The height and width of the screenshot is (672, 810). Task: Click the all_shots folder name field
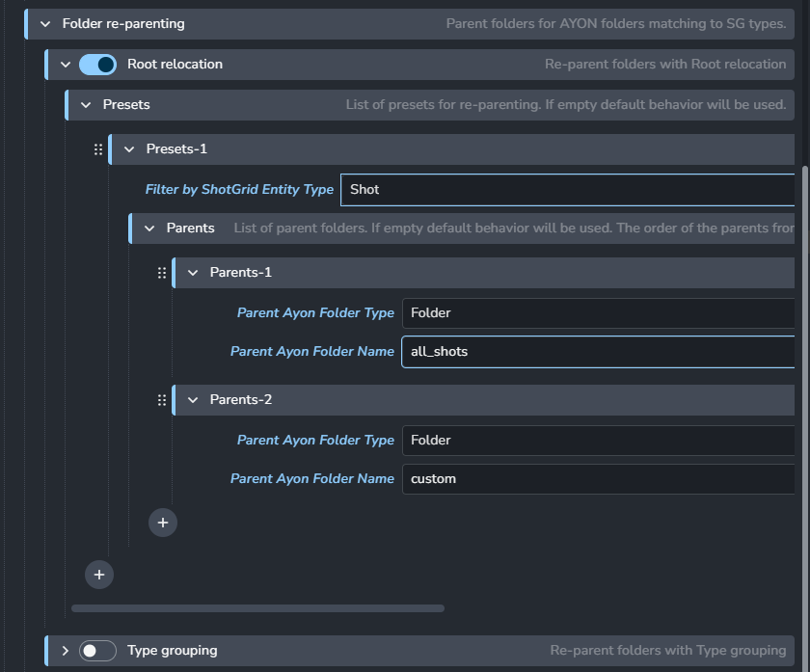pos(598,352)
